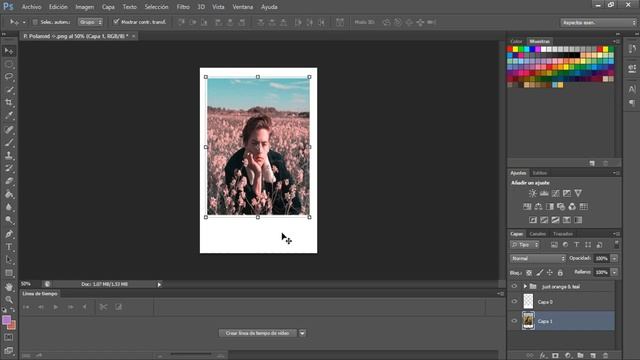Toggle lock all padlock icon
The image size is (640, 360).
[x=560, y=273]
